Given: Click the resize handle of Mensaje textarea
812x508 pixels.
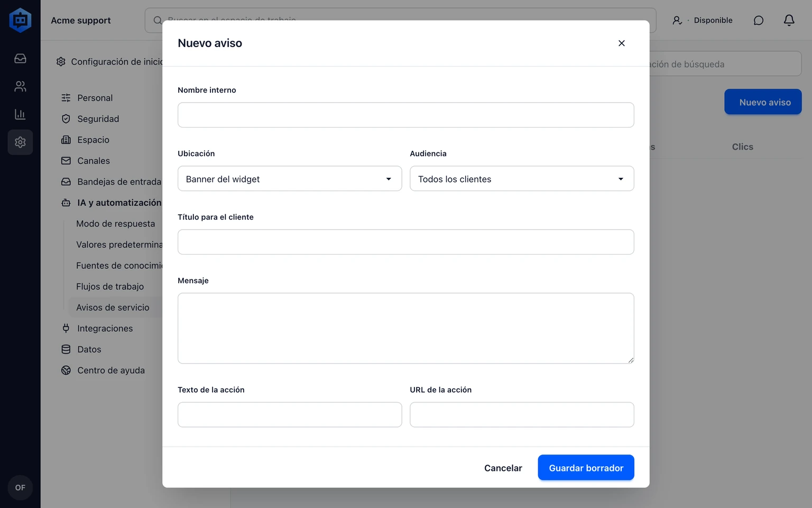Looking at the screenshot, I should click(x=631, y=360).
